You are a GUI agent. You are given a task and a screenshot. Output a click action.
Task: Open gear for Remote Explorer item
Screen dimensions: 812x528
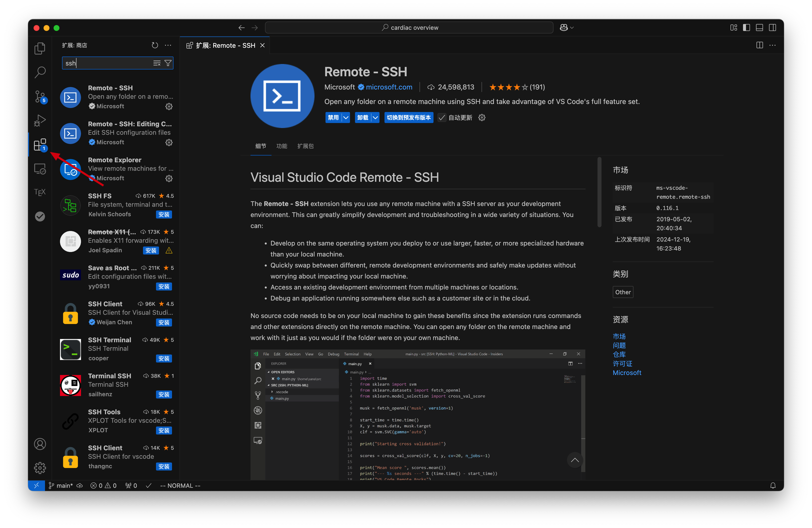tap(169, 178)
